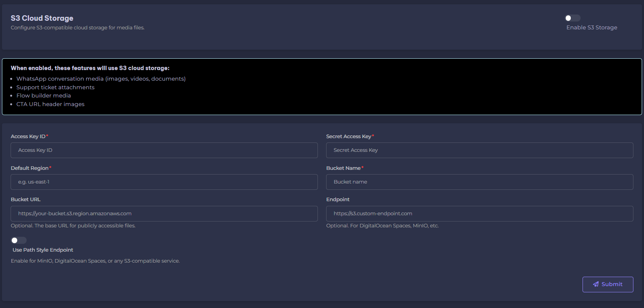Click the 'Bucket URL' field label
Screen dimensions: 644x308
(25, 200)
